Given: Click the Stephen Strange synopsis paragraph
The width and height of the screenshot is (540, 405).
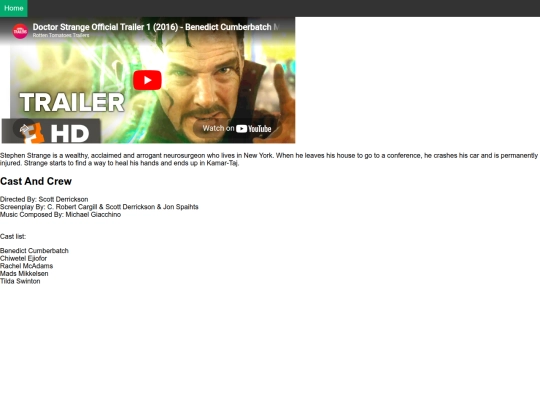Looking at the screenshot, I should tap(269, 159).
